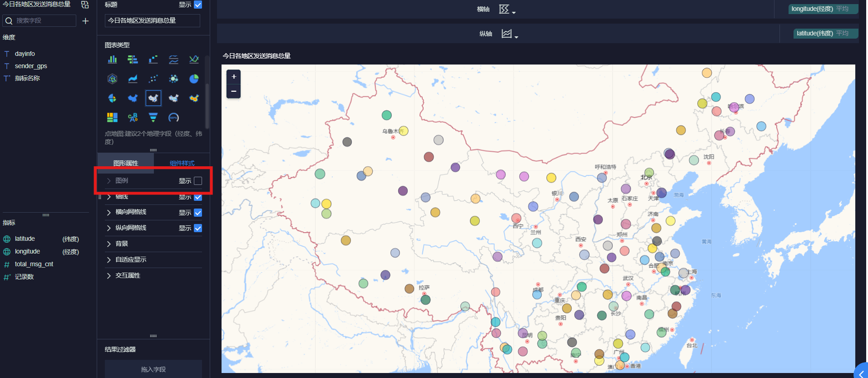Choose the waterfall step chart icon

click(153, 60)
